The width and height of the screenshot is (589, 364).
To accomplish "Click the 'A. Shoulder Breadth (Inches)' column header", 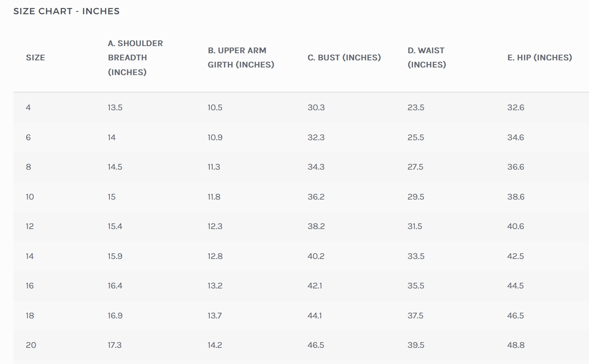I will point(135,57).
